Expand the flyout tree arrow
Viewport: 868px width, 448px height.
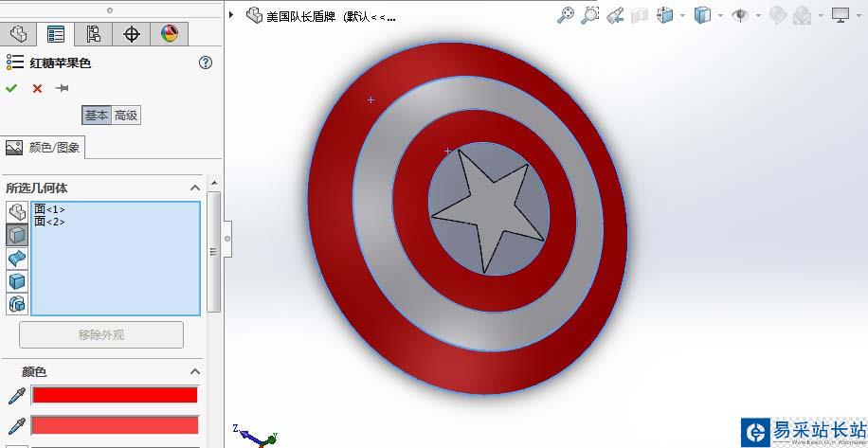coord(231,14)
